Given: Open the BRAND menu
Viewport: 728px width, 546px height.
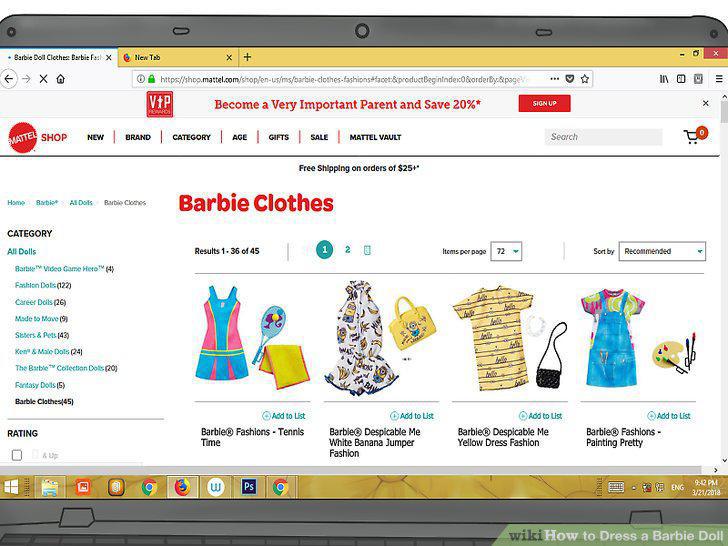Looking at the screenshot, I should [x=138, y=137].
